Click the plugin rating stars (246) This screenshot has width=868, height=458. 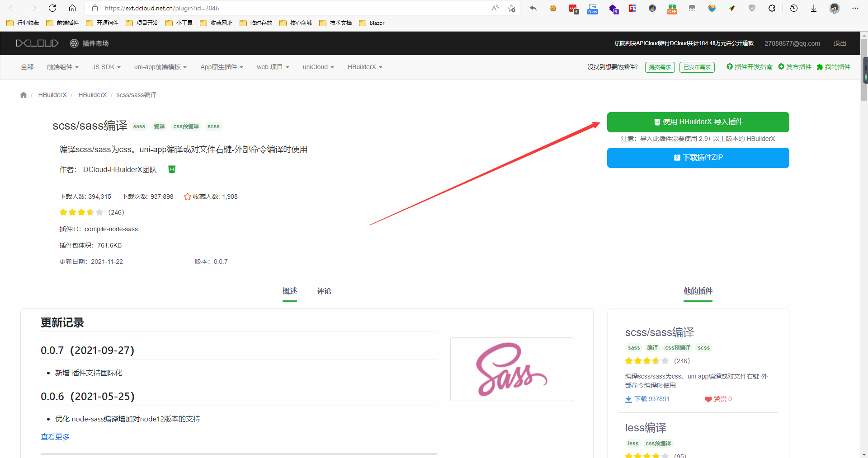[81, 212]
